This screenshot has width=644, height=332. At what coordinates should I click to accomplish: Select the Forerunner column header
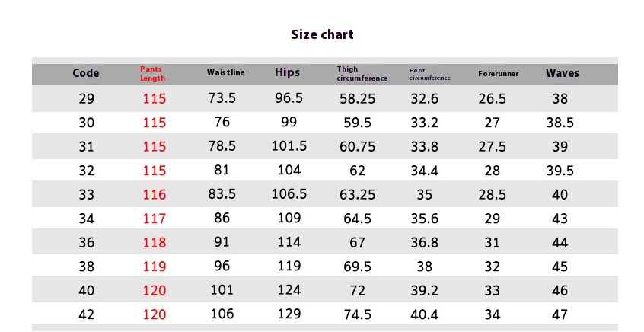point(498,74)
